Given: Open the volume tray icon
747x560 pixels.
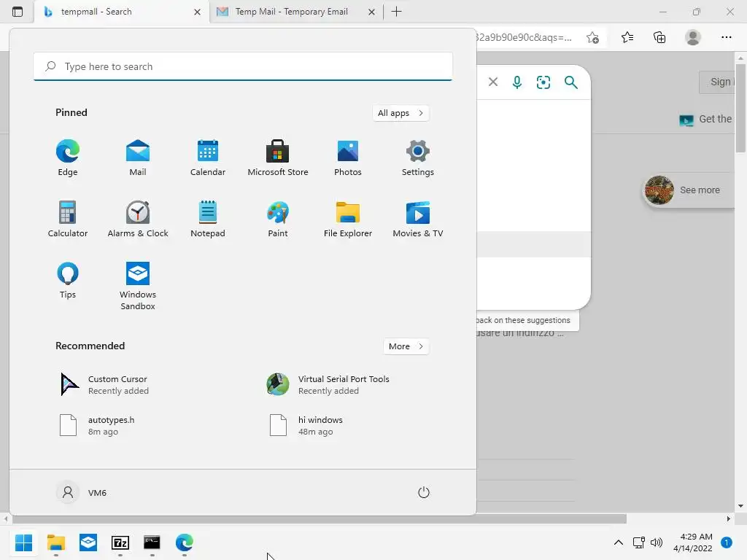Looking at the screenshot, I should point(657,542).
